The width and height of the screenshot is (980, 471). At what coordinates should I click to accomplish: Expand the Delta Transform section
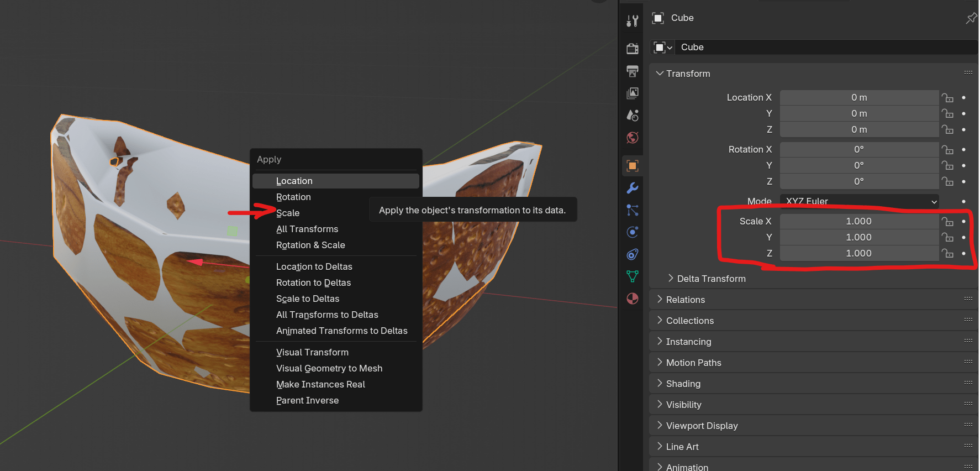pyautogui.click(x=671, y=279)
